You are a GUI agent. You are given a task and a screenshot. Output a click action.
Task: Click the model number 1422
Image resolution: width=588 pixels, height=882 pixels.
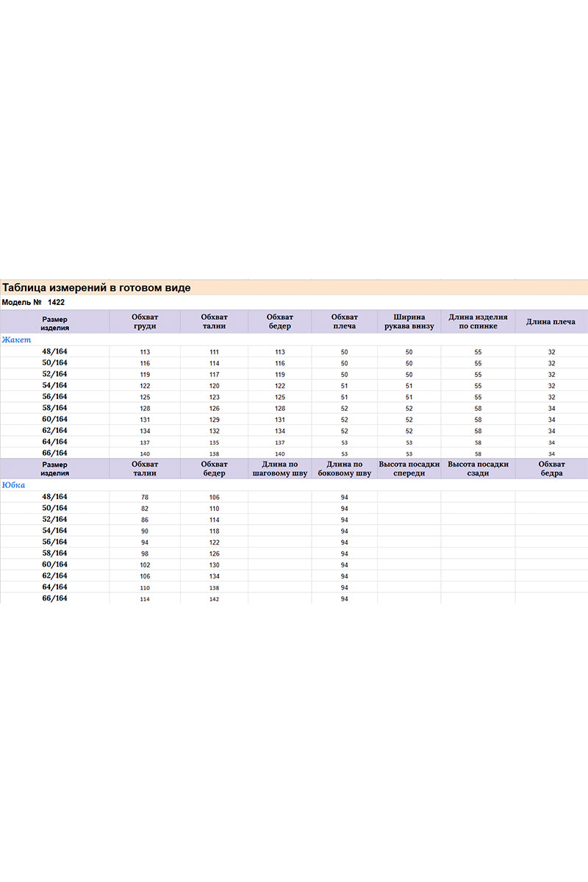click(x=57, y=302)
